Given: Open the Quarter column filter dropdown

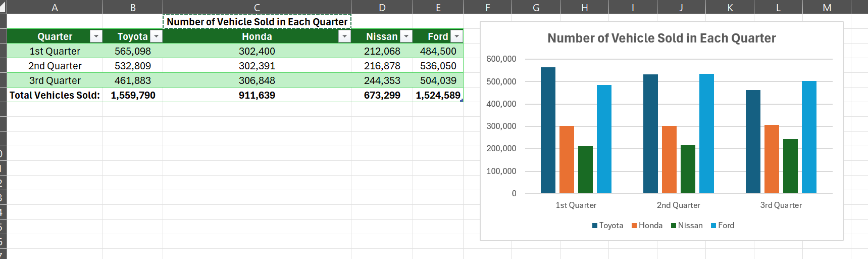Looking at the screenshot, I should pos(96,36).
